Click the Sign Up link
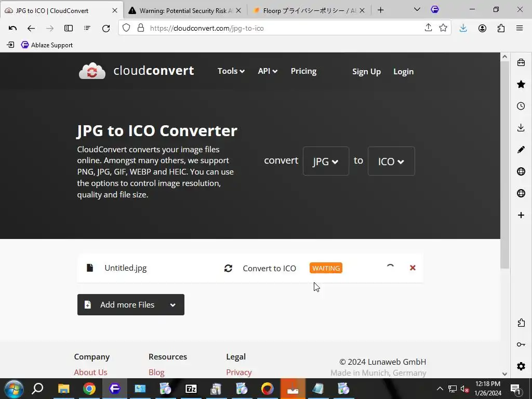The image size is (532, 399). [366, 72]
